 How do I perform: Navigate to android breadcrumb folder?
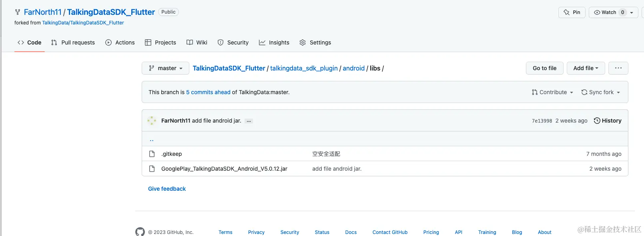353,68
